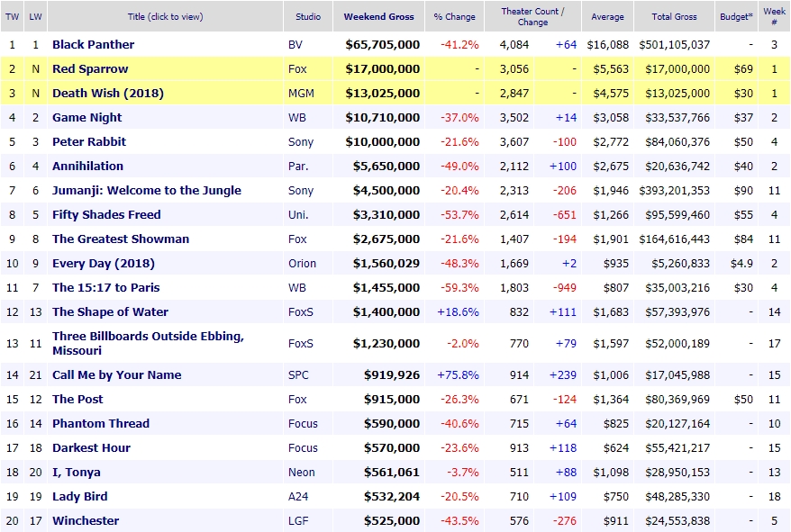This screenshot has width=791, height=532.
Task: Click Death Wish's $13,025,000 weekend gross
Action: coord(382,94)
